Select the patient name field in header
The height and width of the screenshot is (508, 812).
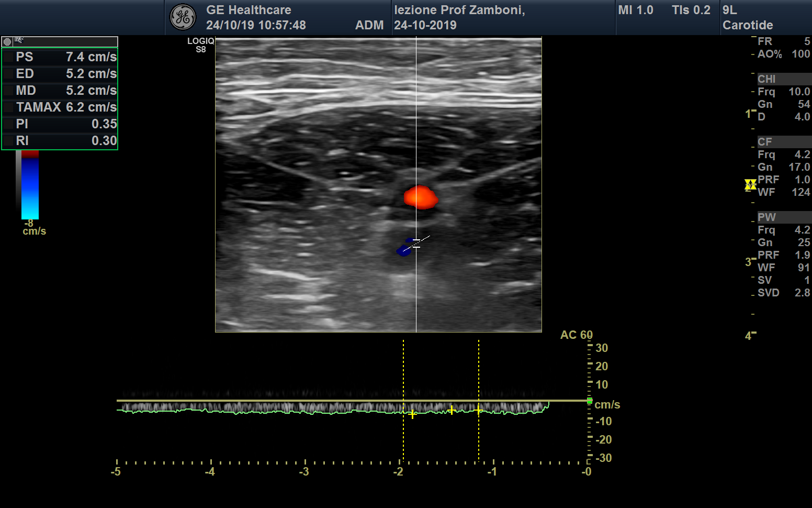point(459,10)
